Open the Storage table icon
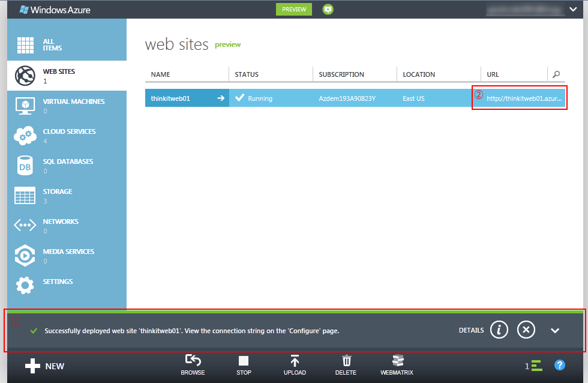The width and height of the screenshot is (588, 383). click(25, 196)
